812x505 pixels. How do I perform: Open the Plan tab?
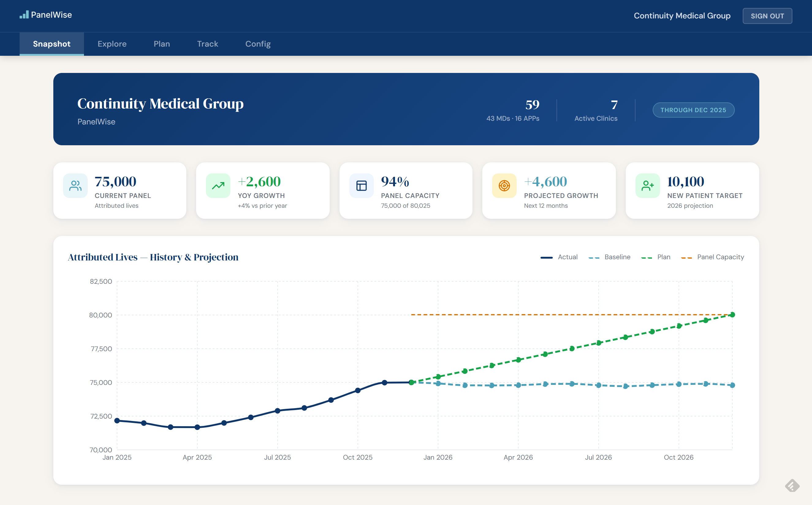click(x=161, y=44)
